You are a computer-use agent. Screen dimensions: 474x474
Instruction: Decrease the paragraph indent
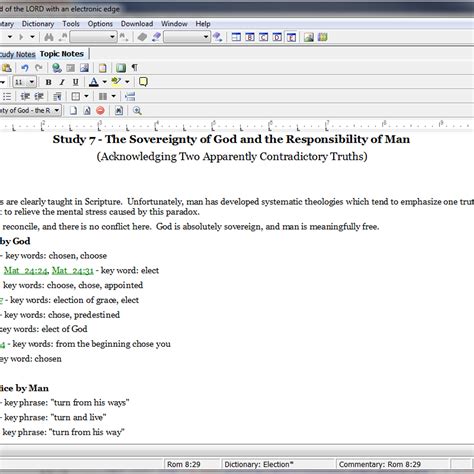tap(25, 96)
